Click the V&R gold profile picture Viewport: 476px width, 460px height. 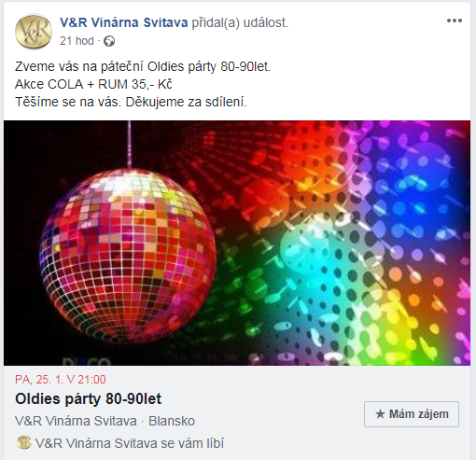point(34,32)
